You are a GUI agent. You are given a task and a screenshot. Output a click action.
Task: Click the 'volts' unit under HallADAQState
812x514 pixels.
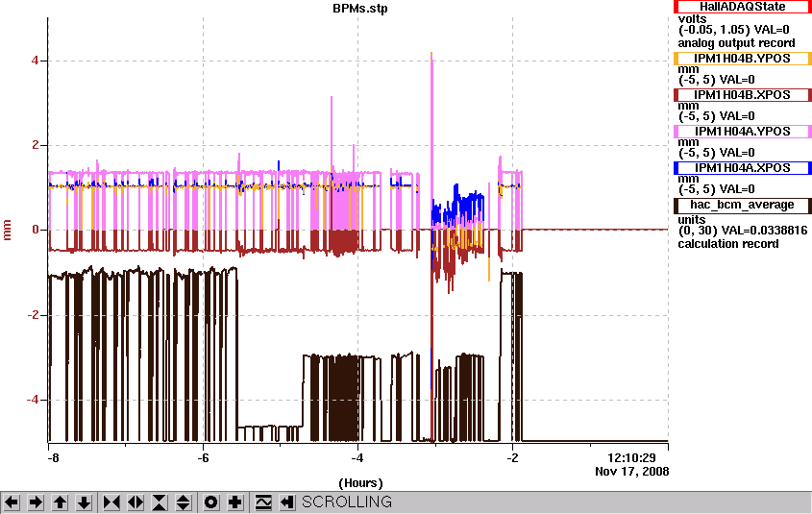693,18
